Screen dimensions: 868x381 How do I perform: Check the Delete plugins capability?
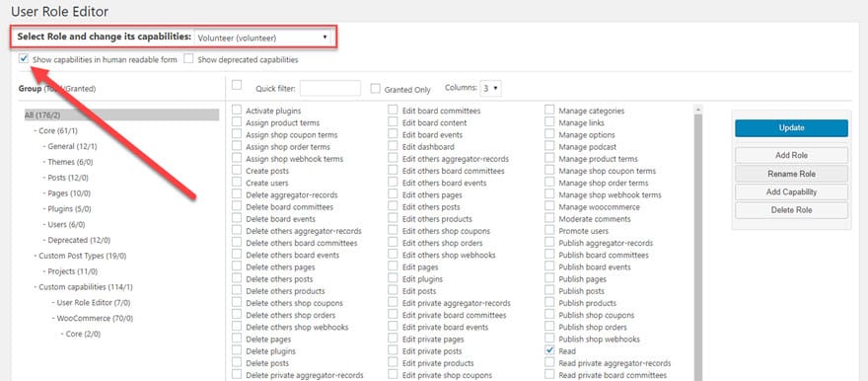(237, 350)
